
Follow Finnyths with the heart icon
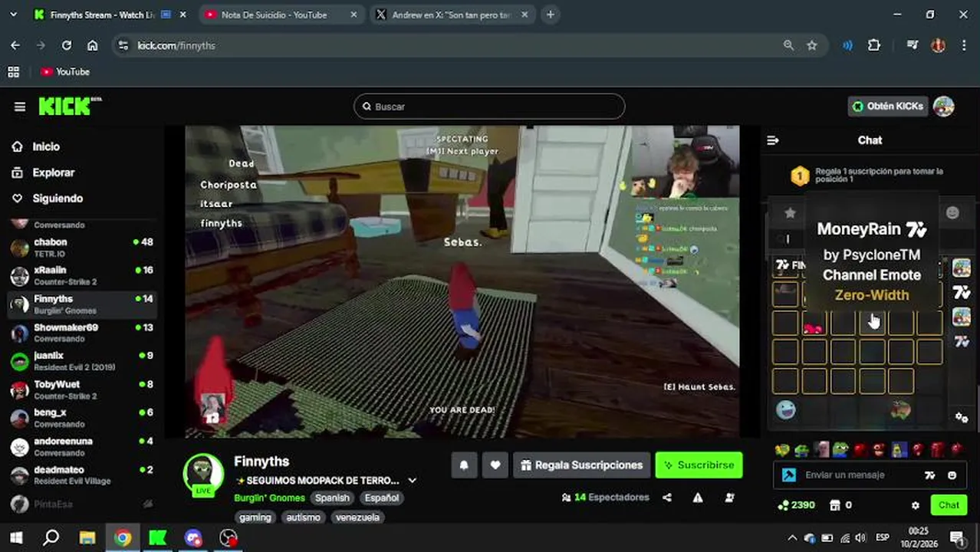495,465
